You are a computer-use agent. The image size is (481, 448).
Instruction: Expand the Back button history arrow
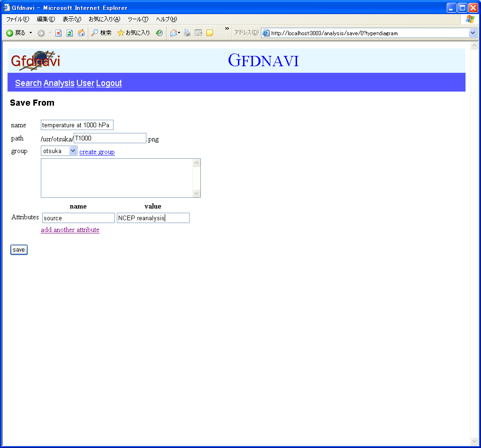click(31, 33)
